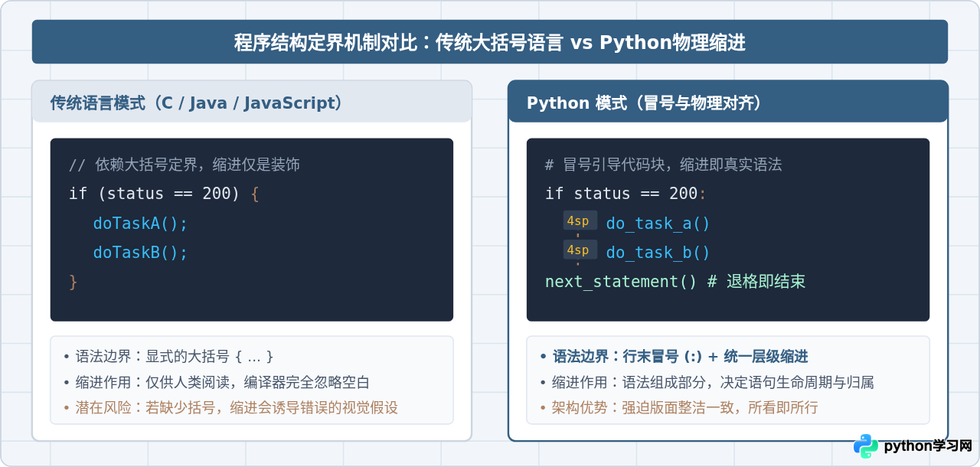Click the comment // 依赖大括号定界

point(184,165)
